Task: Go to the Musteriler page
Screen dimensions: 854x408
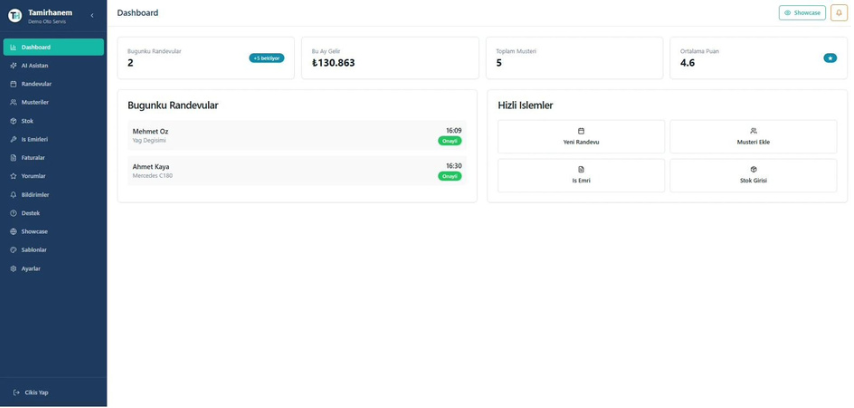Action: (x=35, y=102)
